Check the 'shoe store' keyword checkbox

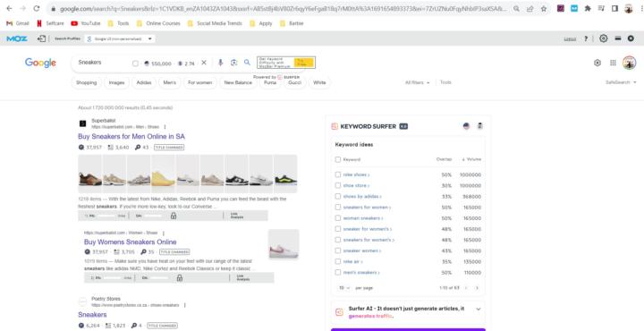pos(337,185)
